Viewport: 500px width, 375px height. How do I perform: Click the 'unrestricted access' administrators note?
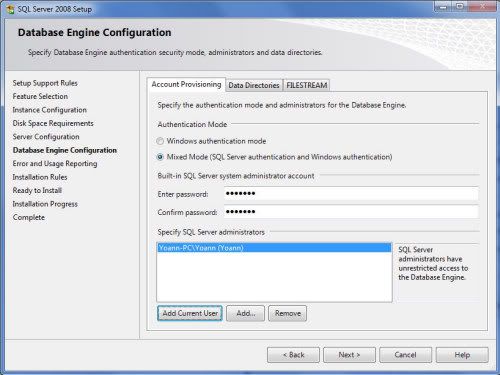point(433,263)
